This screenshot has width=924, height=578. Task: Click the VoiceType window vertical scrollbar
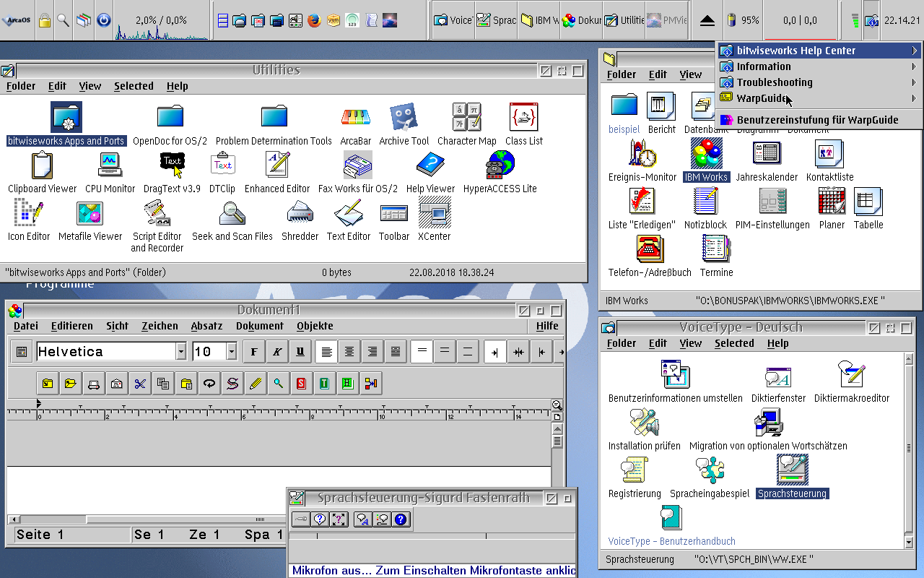pos(909,450)
